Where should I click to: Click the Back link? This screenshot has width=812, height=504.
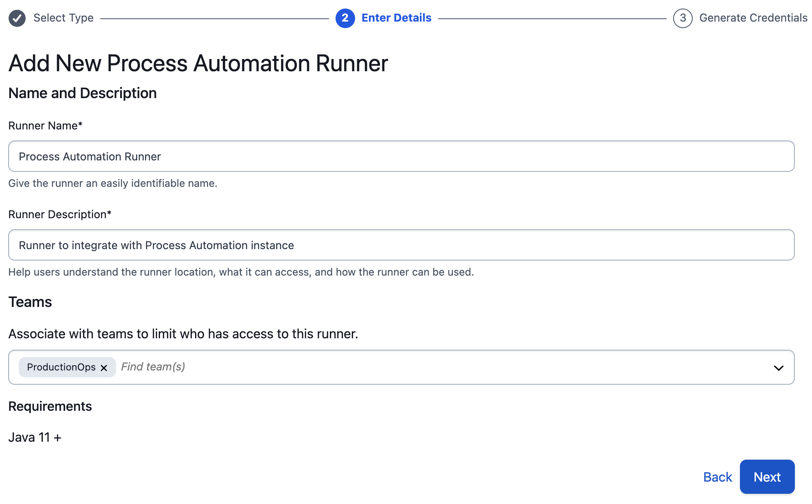718,477
